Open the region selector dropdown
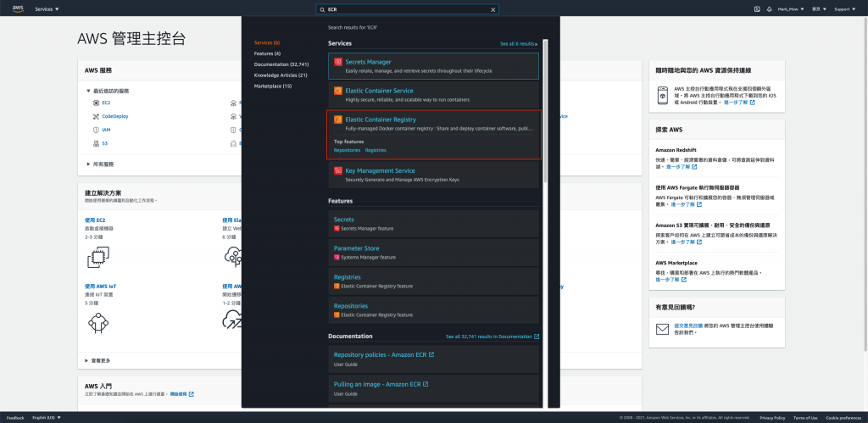The image size is (868, 423). coord(819,9)
